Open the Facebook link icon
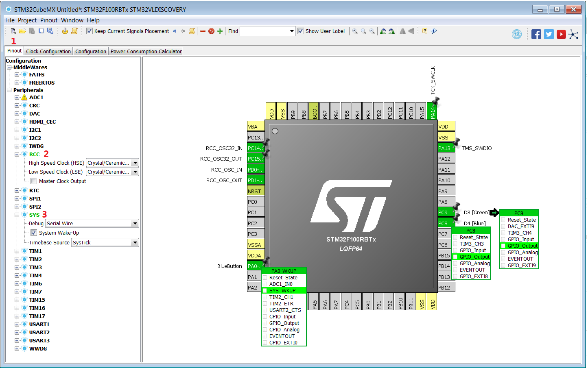The width and height of the screenshot is (588, 368). [x=536, y=34]
